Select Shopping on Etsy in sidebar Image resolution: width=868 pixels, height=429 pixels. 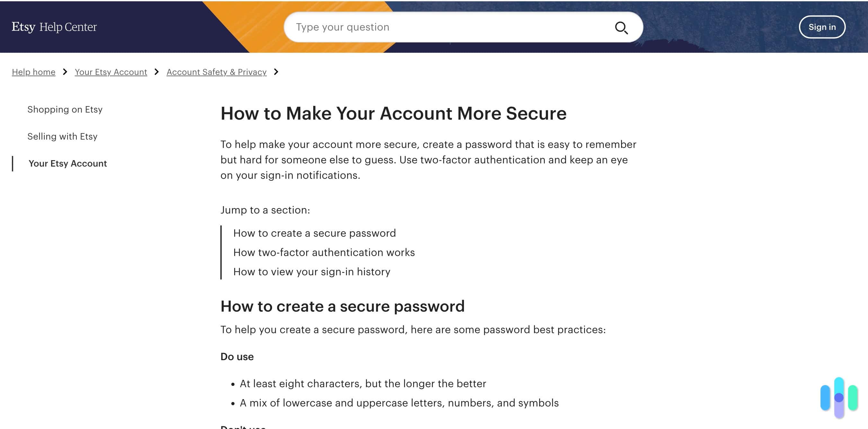(65, 109)
